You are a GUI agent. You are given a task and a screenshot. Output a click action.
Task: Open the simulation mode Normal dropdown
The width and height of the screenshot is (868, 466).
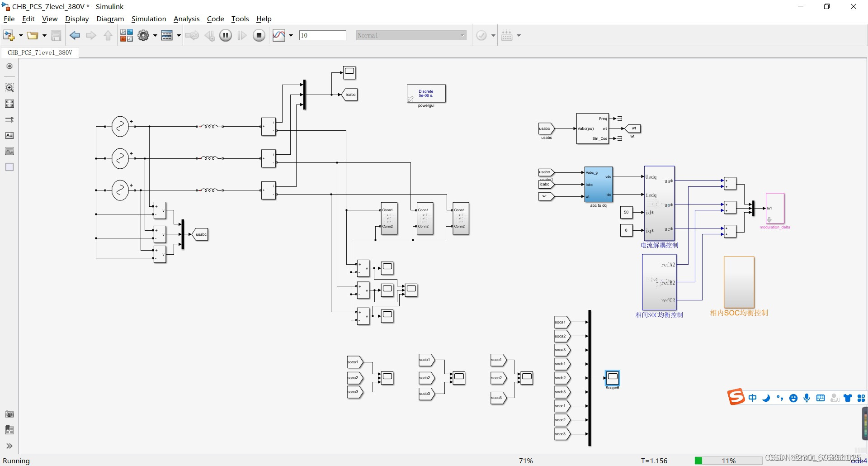point(411,35)
